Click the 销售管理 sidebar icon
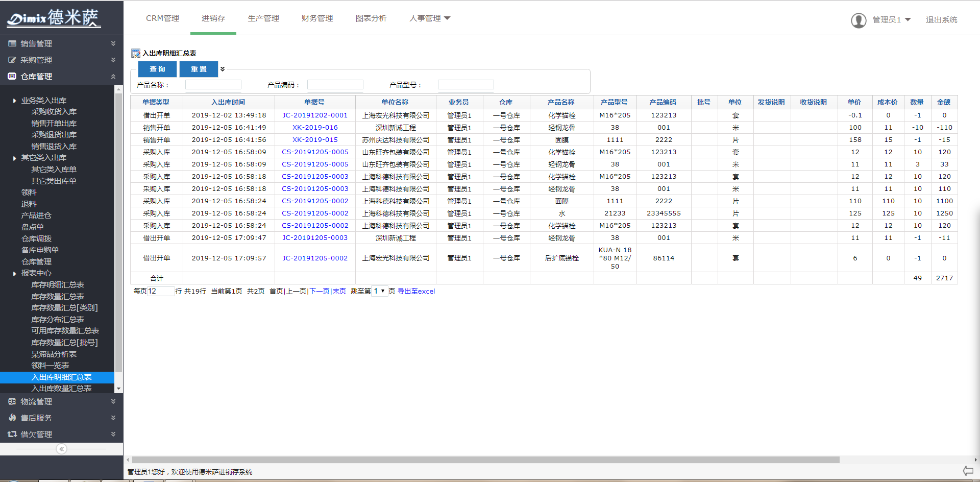Screen dimensions: 980x482 point(12,44)
